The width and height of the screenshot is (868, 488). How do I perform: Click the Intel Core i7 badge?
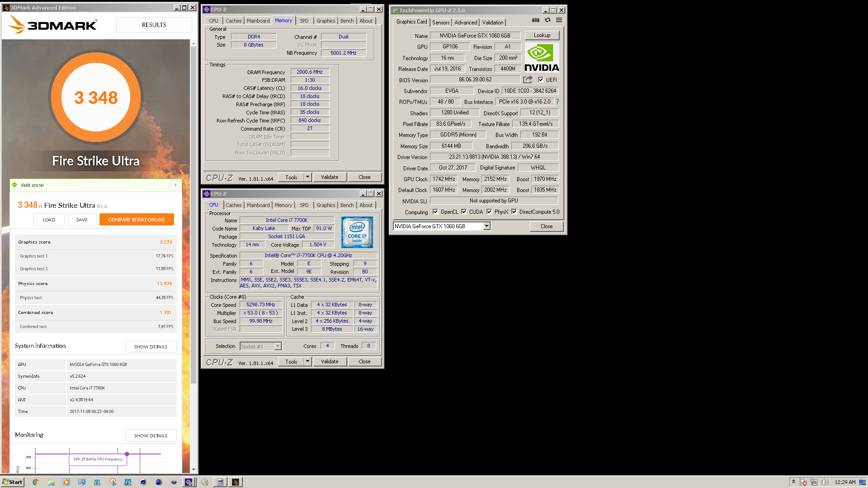357,232
